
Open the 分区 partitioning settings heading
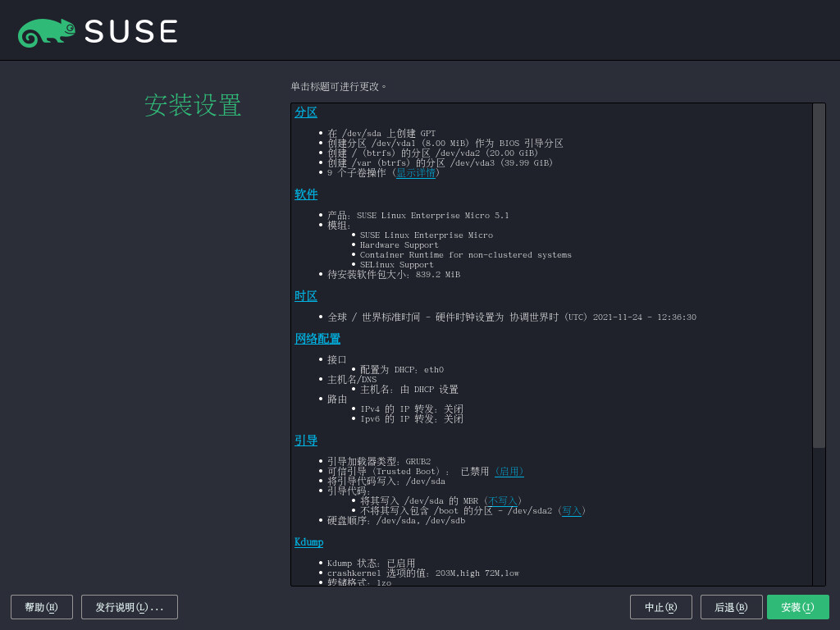click(x=306, y=112)
